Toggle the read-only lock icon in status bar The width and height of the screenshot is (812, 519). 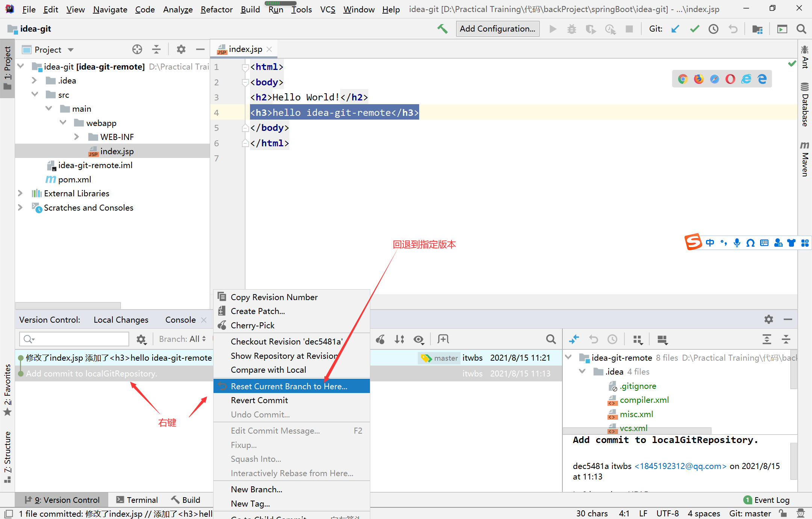(783, 513)
